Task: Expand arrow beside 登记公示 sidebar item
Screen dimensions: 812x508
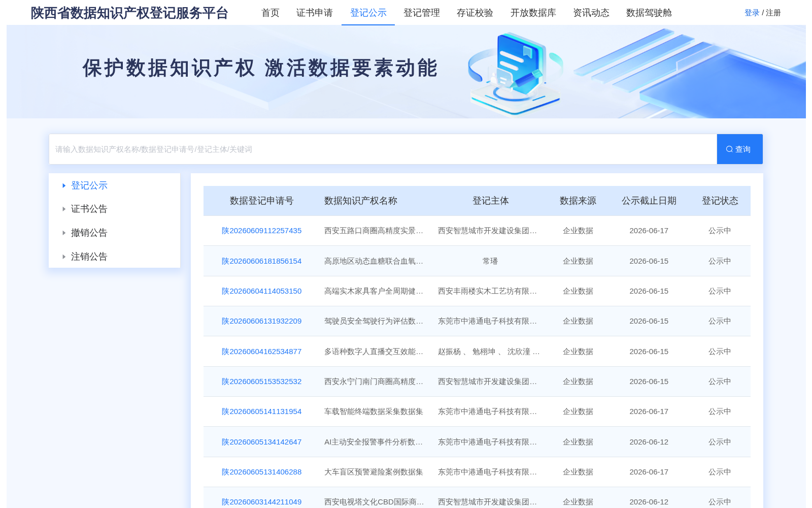Action: (64, 185)
